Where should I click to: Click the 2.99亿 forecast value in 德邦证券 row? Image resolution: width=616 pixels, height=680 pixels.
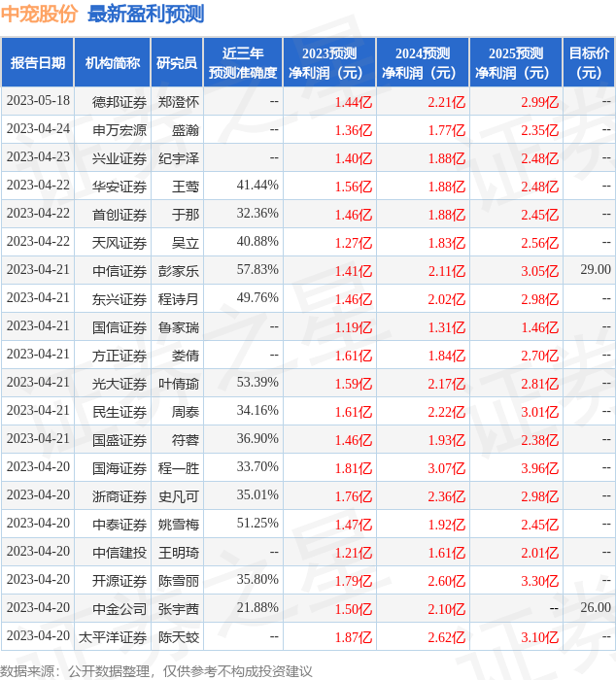point(540,102)
